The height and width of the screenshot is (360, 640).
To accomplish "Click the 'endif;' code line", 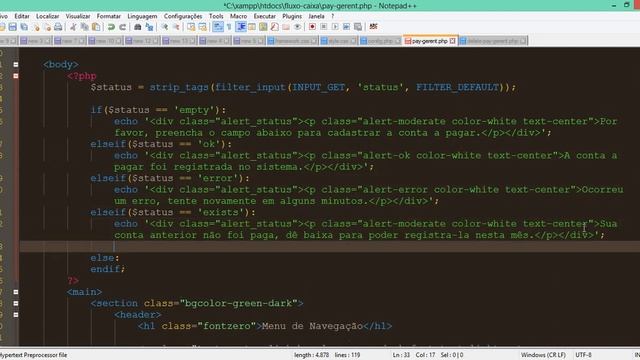I will (108, 269).
